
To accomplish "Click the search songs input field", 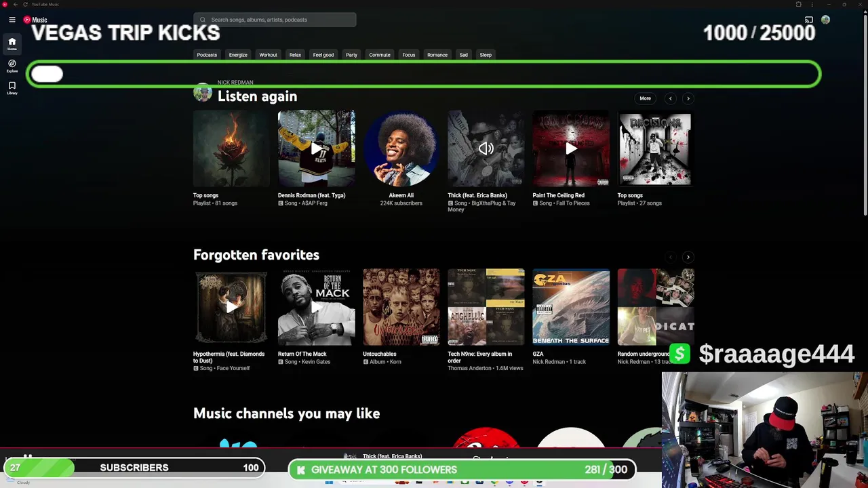I will [x=275, y=20].
